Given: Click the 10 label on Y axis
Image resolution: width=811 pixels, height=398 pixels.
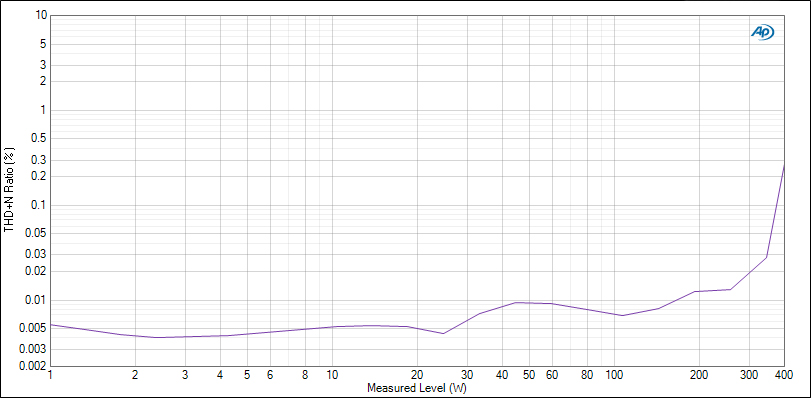Looking at the screenshot, I should (x=42, y=16).
